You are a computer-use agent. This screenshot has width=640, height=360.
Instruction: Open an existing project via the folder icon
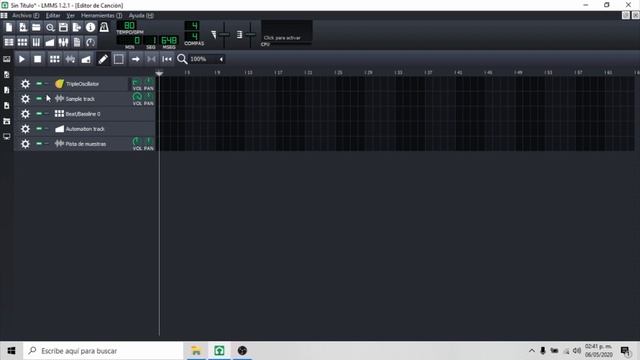36,27
